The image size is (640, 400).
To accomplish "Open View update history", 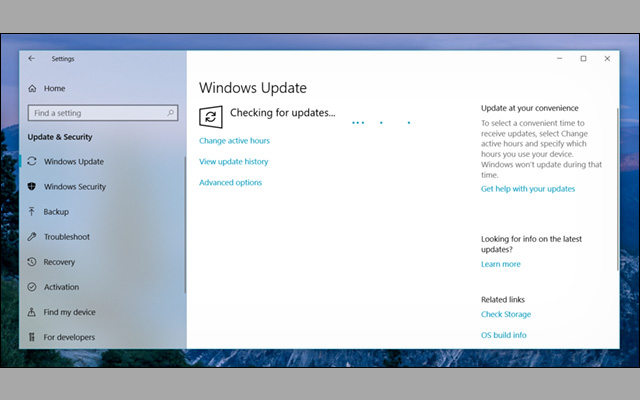I will point(233,162).
